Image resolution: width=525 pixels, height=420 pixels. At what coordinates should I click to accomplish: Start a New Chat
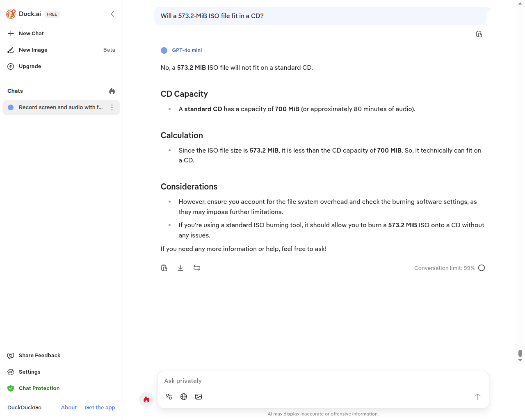[31, 34]
